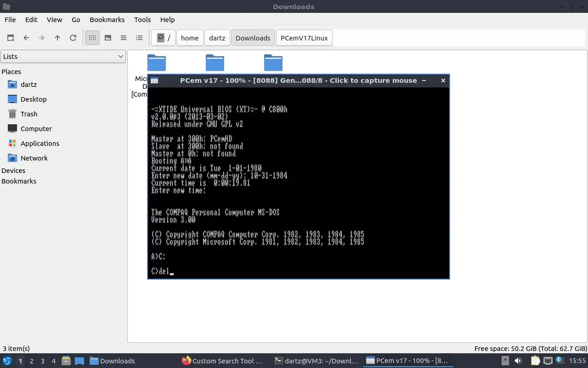This screenshot has width=588, height=368.
Task: Switch to icon view mode
Action: tap(92, 38)
